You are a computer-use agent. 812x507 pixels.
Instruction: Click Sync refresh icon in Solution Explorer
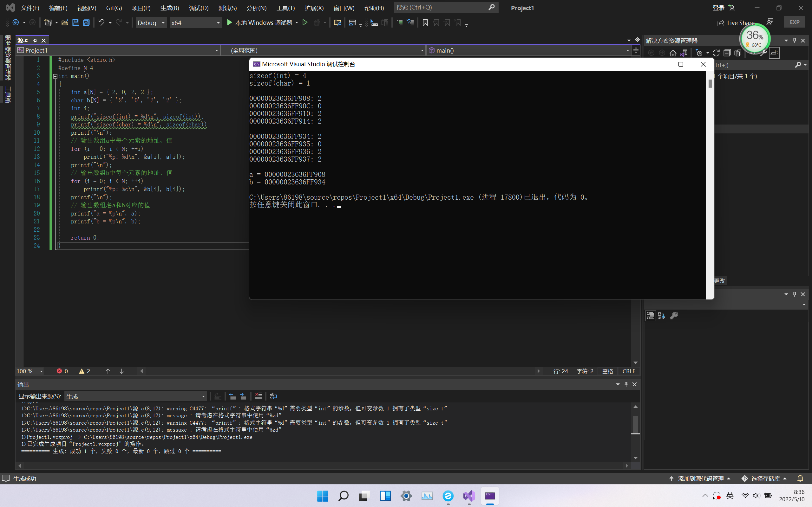pos(716,53)
